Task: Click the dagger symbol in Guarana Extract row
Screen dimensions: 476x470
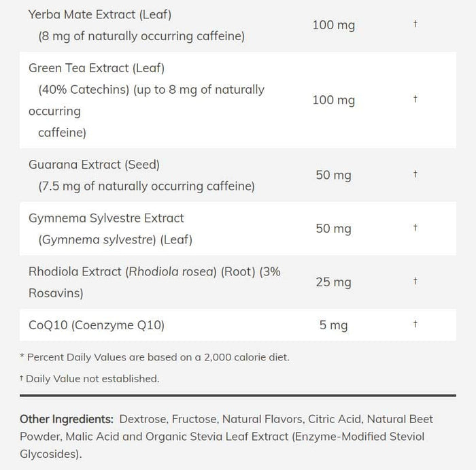Action: [x=415, y=175]
